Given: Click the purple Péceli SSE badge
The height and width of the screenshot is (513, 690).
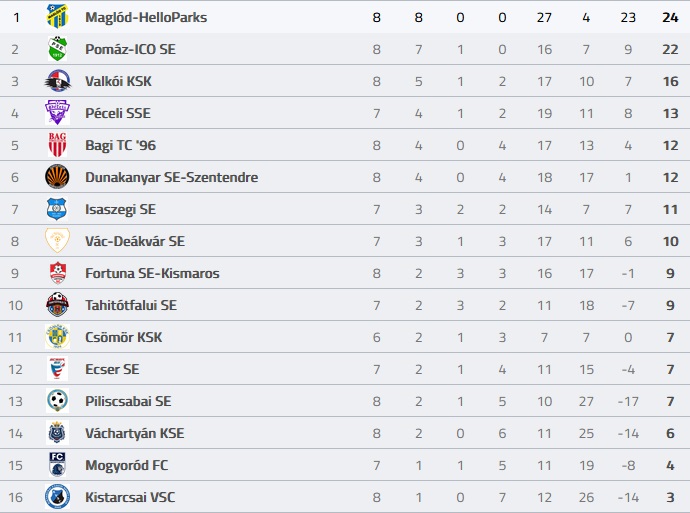Looking at the screenshot, I should pos(57,113).
